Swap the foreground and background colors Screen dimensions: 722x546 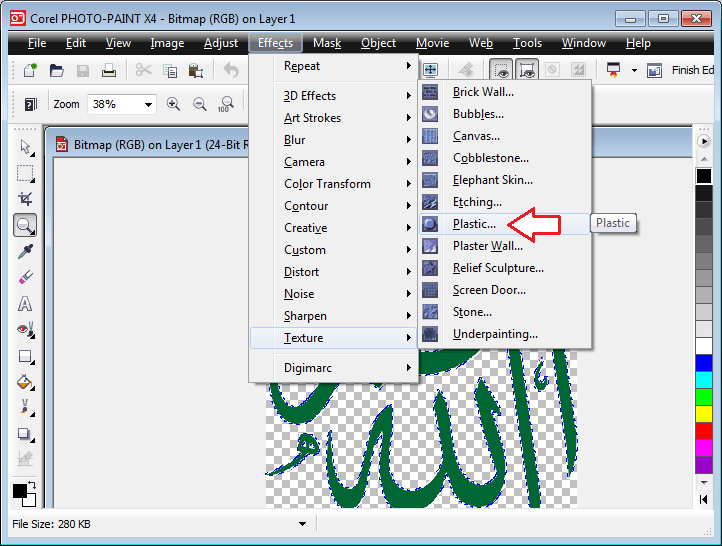point(31,486)
